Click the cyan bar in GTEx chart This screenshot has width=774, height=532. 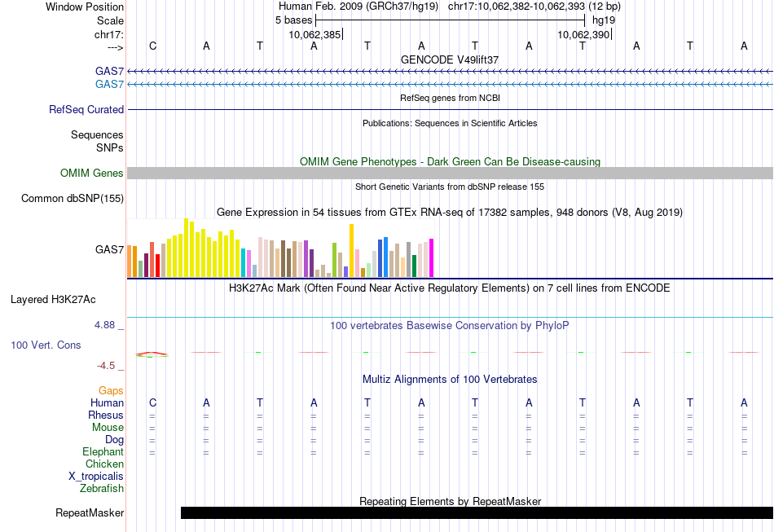[243, 263]
